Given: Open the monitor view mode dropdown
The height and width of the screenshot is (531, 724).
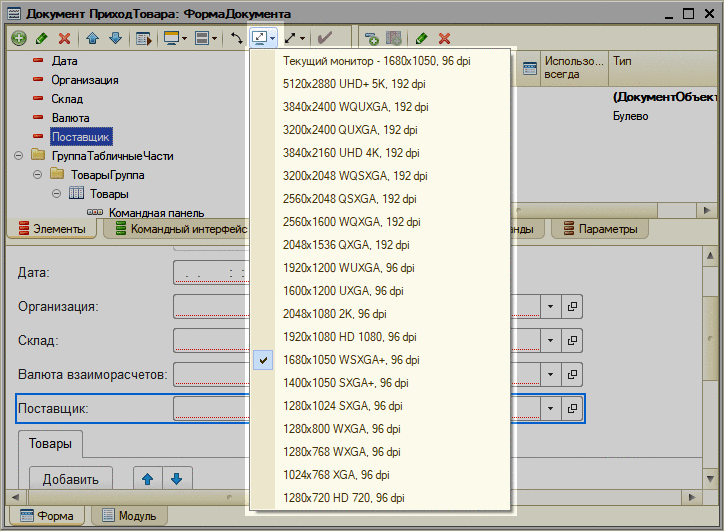Looking at the screenshot, I should [175, 38].
